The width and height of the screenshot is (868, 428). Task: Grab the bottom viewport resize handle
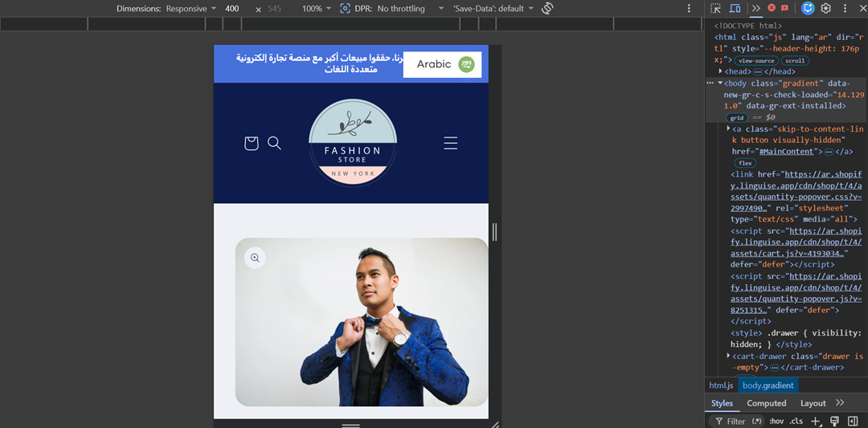(x=351, y=426)
